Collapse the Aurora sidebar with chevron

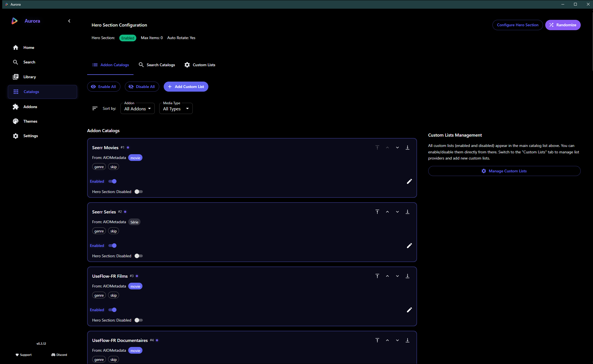pyautogui.click(x=69, y=21)
